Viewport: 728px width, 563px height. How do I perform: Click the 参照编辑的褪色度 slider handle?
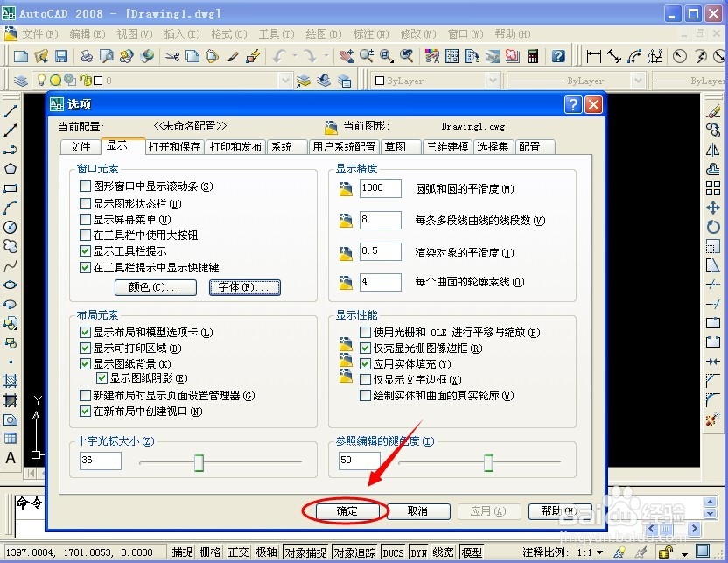click(488, 462)
